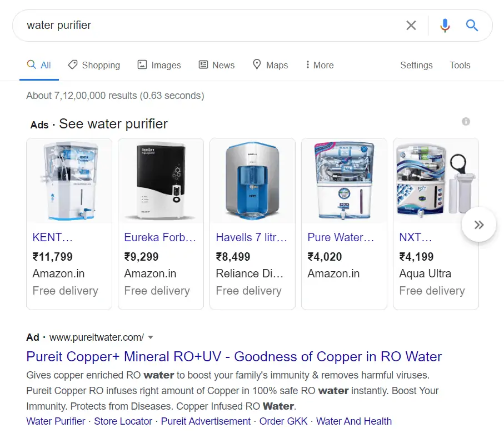Open the KENT purifier product listing
This screenshot has height=443, width=504.
[53, 237]
